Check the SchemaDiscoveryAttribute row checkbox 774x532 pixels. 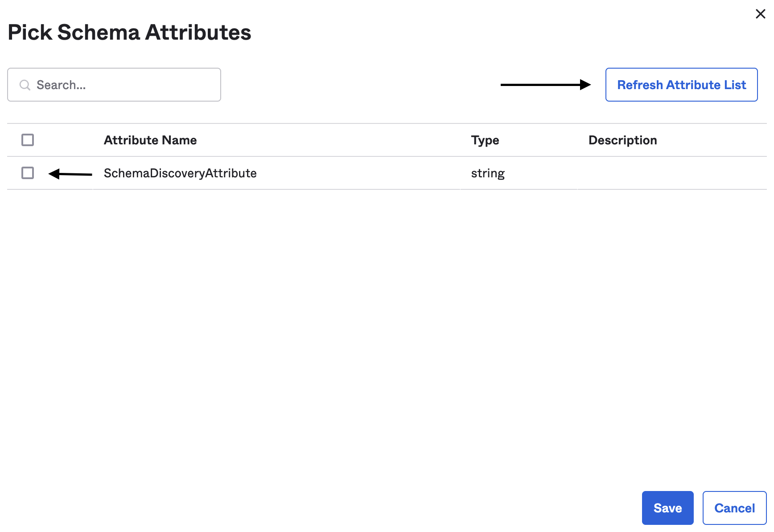[x=28, y=173]
